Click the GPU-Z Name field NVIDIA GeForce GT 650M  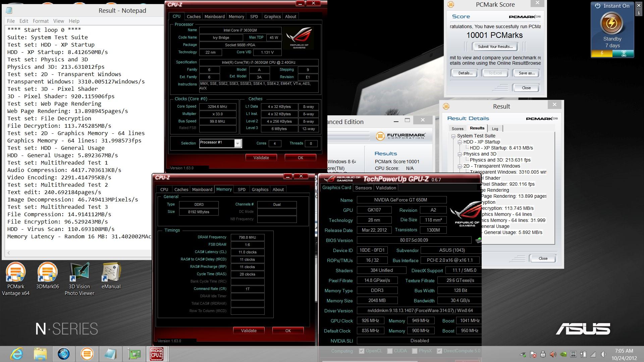401,200
